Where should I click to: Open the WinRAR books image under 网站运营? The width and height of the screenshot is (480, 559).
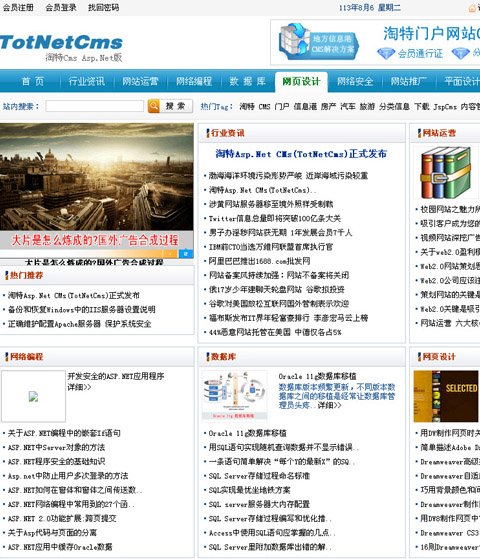(446, 173)
